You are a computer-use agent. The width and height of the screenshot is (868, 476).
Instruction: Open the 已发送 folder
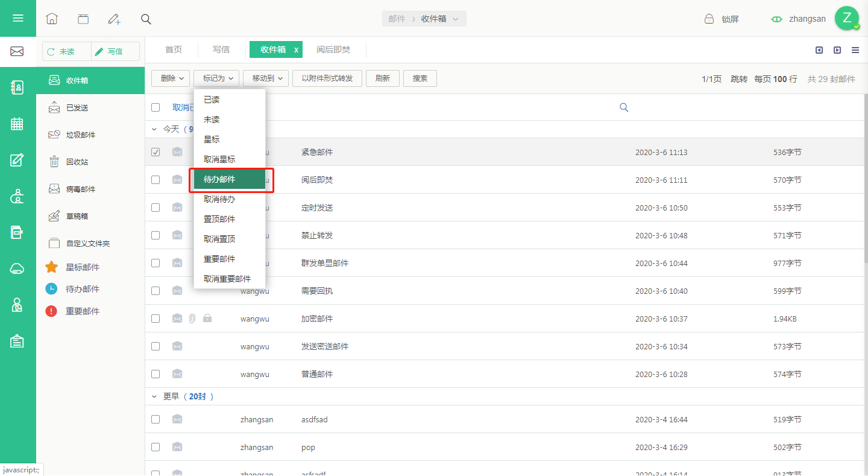tap(90, 107)
